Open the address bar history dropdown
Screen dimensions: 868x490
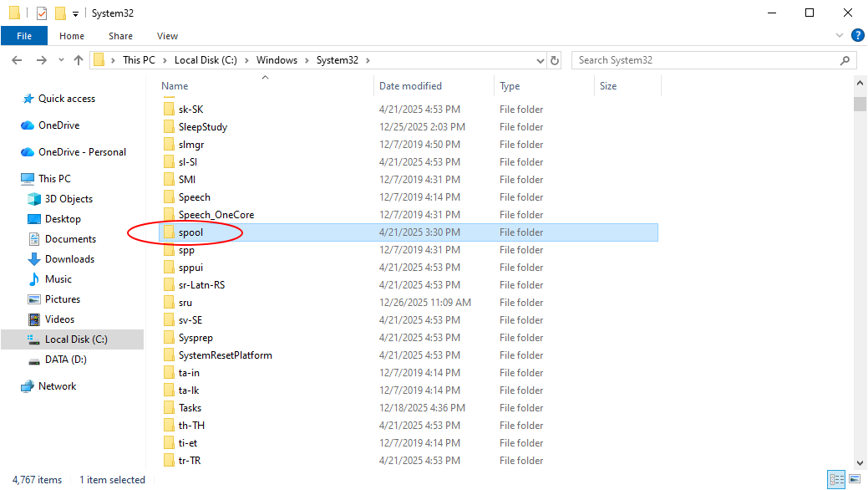point(540,60)
